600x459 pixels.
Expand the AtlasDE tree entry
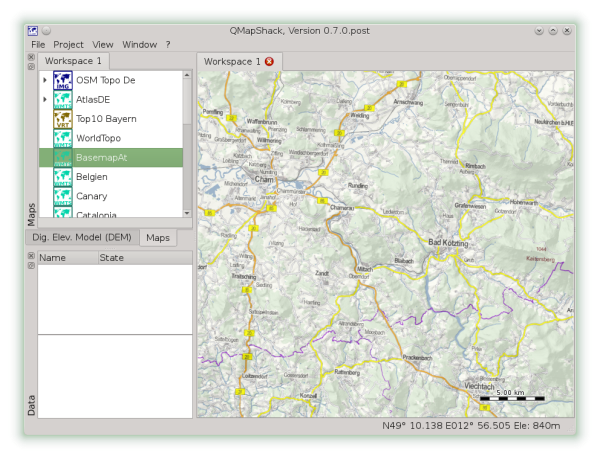(x=45, y=100)
